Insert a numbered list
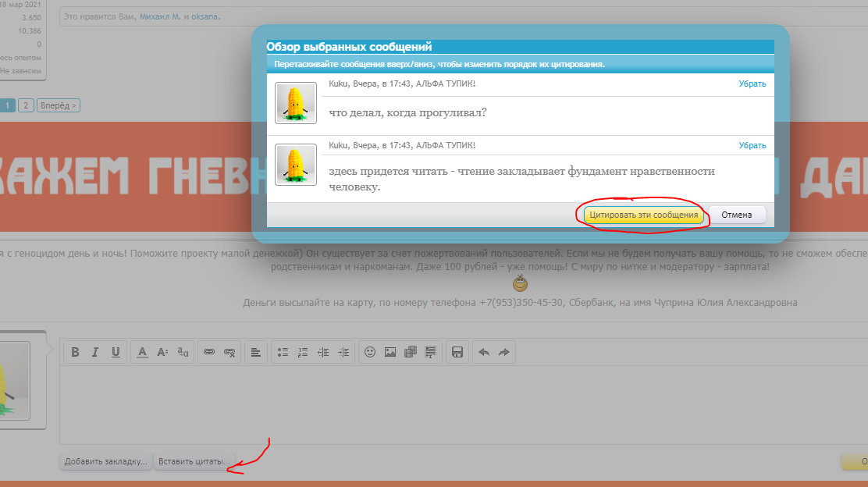 [x=304, y=352]
